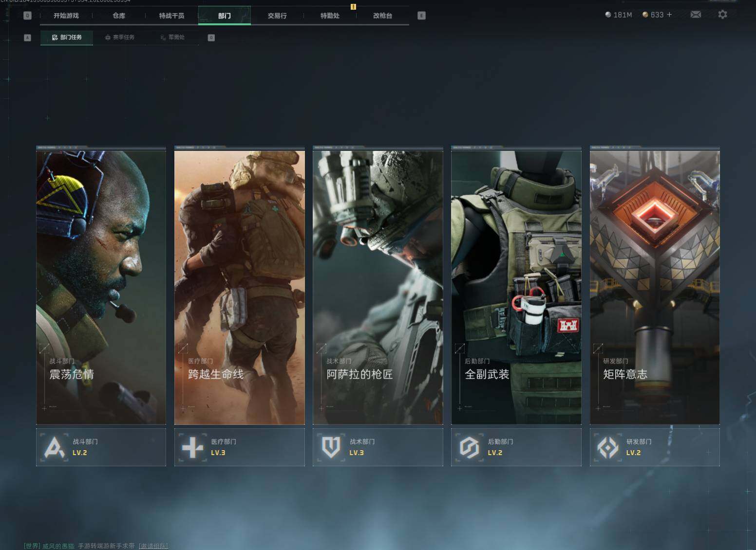Click the 后勤部门 hexagon emblem icon
Screen dimensions: 756x550
coord(469,447)
